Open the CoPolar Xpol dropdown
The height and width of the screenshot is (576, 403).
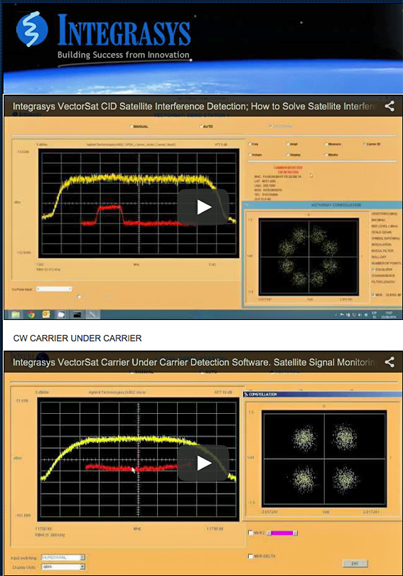tap(54, 289)
